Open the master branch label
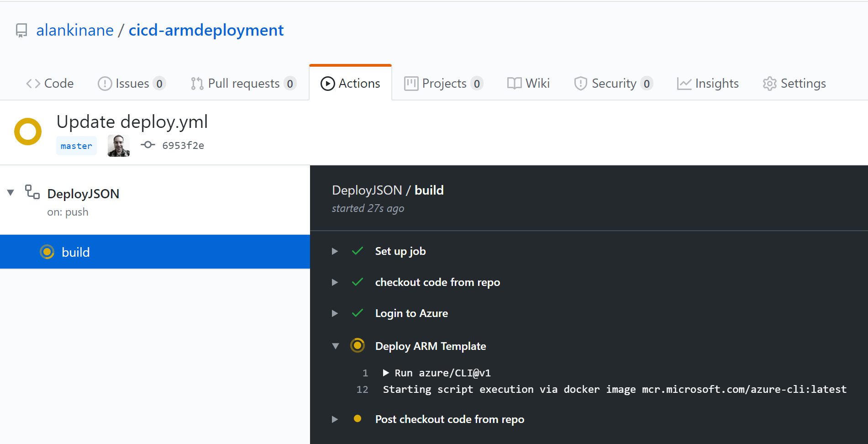The height and width of the screenshot is (444, 868). click(76, 146)
